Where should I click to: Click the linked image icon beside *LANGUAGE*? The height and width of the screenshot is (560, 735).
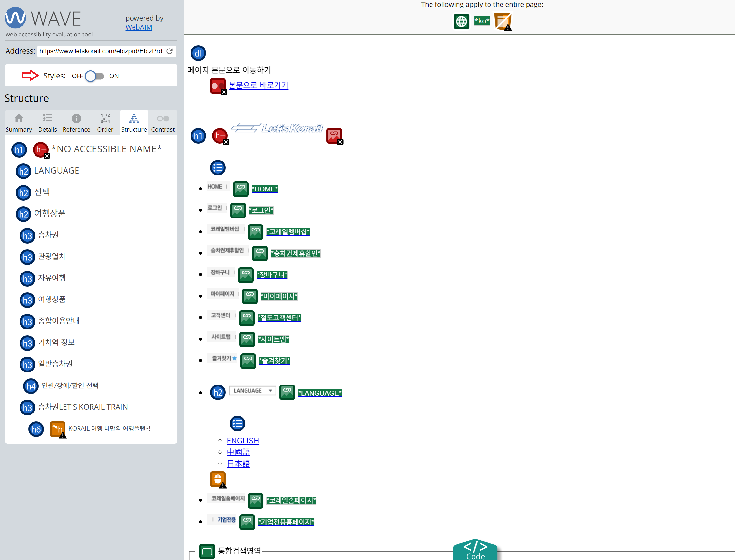287,392
